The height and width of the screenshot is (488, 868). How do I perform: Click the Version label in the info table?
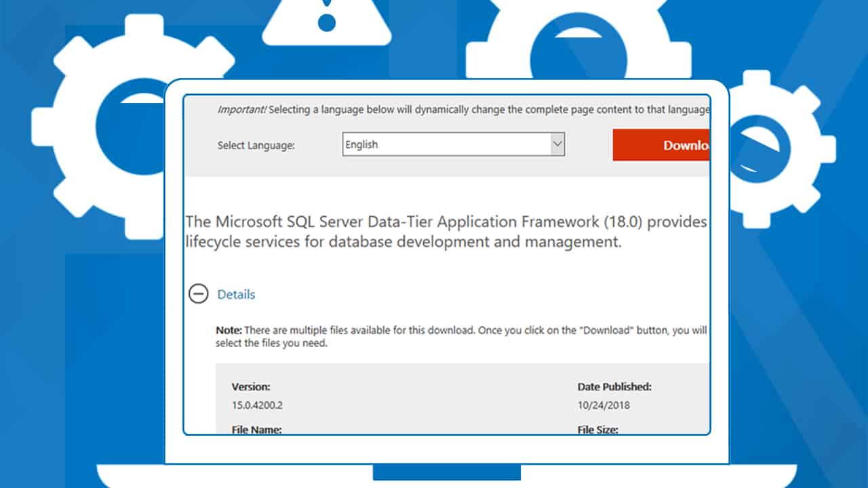coord(250,386)
